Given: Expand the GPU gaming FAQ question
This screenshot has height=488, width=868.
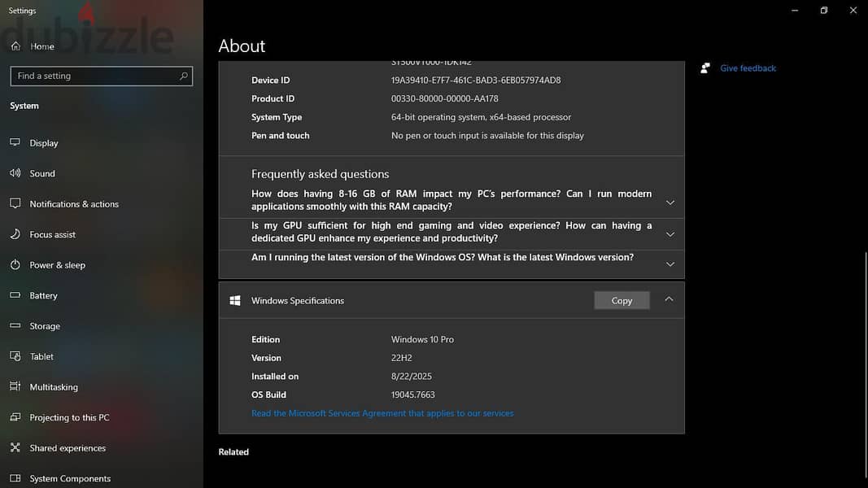Looking at the screenshot, I should pos(670,234).
